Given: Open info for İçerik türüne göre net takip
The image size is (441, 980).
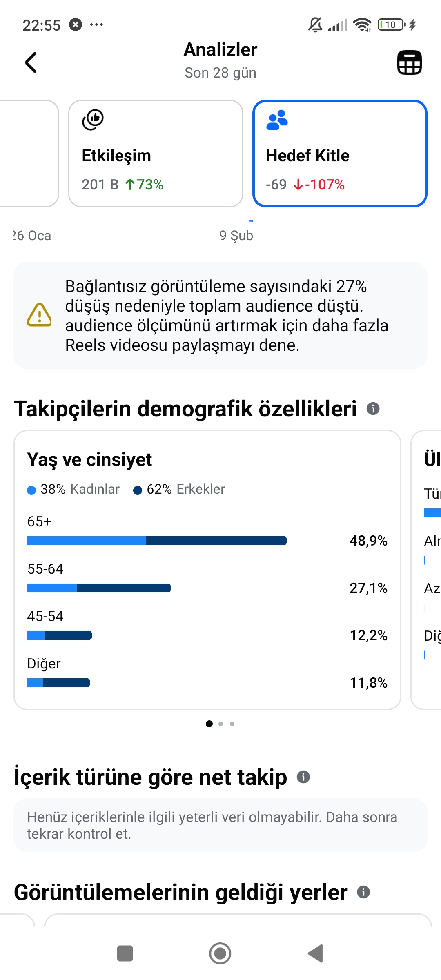Looking at the screenshot, I should click(303, 777).
